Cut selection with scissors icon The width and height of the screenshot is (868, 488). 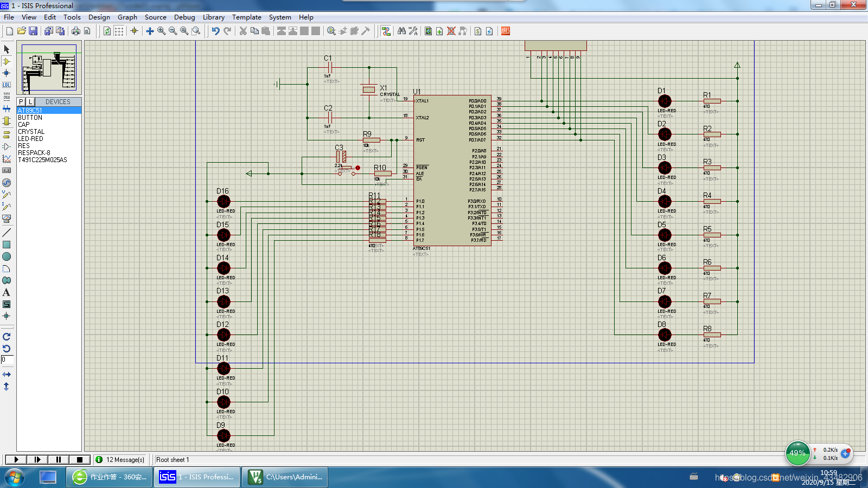pos(243,31)
